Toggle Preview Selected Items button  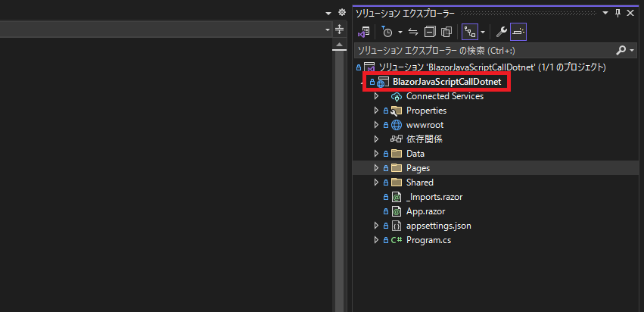pos(518,32)
